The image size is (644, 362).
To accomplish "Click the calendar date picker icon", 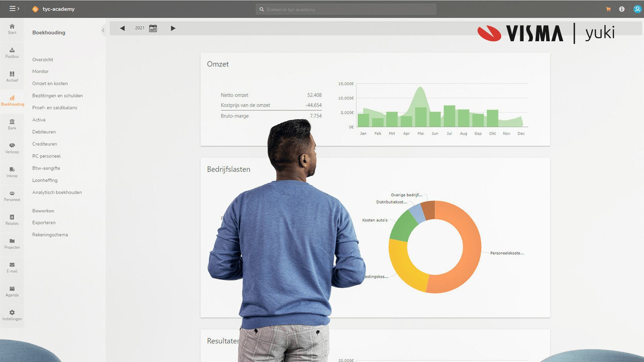I will 153,28.
